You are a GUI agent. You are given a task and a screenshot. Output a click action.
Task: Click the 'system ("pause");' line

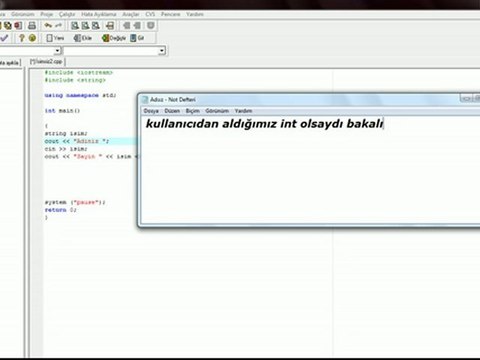(75, 202)
